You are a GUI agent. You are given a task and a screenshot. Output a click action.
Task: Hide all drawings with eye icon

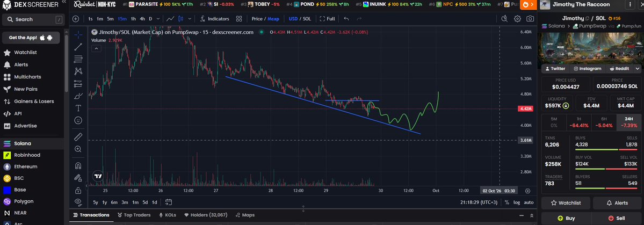(x=78, y=201)
